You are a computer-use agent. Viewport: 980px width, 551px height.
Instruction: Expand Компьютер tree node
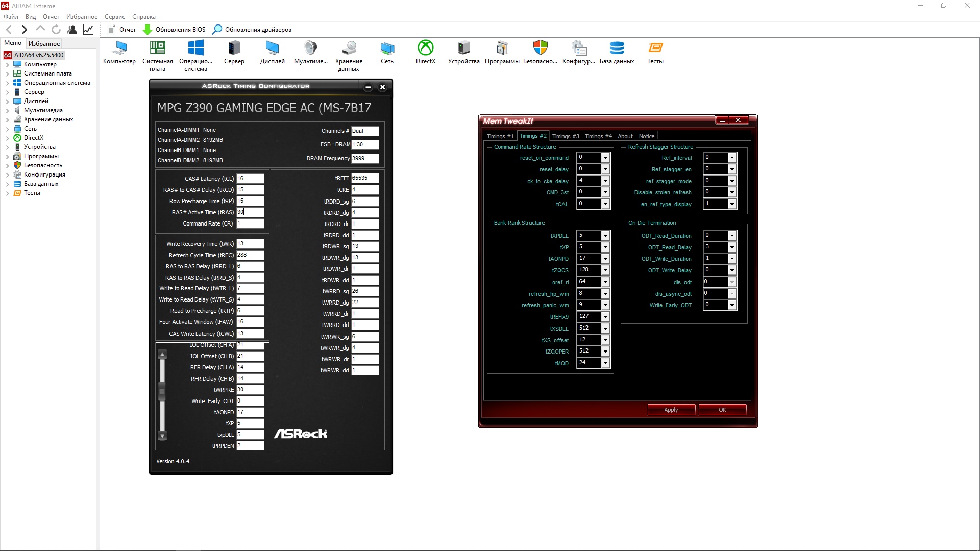7,65
